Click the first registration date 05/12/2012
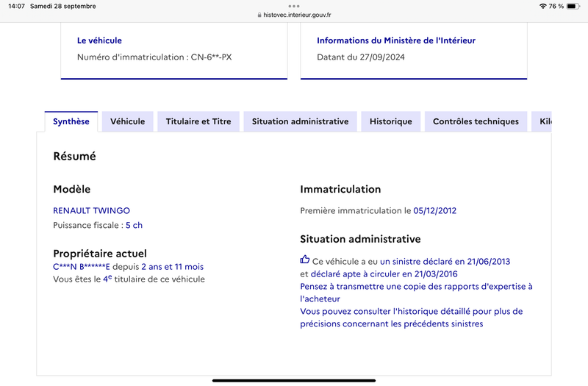This screenshot has height=386, width=588. 434,211
